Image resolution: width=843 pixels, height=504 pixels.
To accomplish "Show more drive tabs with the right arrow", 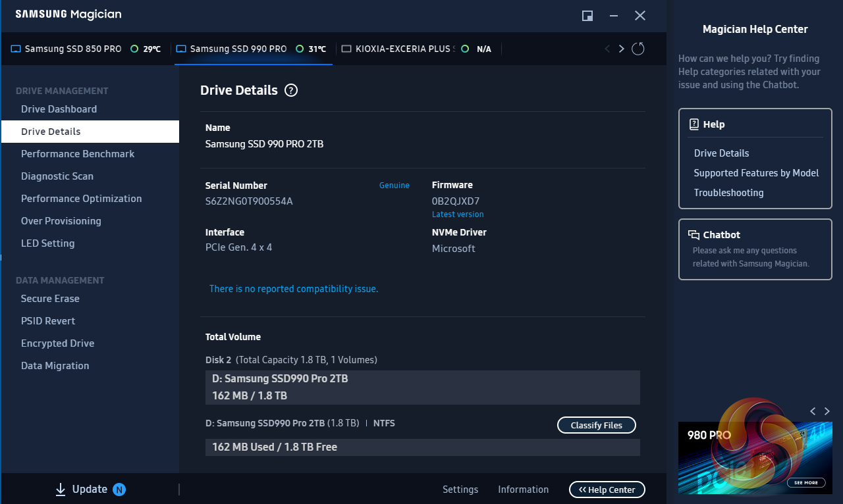I will pyautogui.click(x=621, y=49).
